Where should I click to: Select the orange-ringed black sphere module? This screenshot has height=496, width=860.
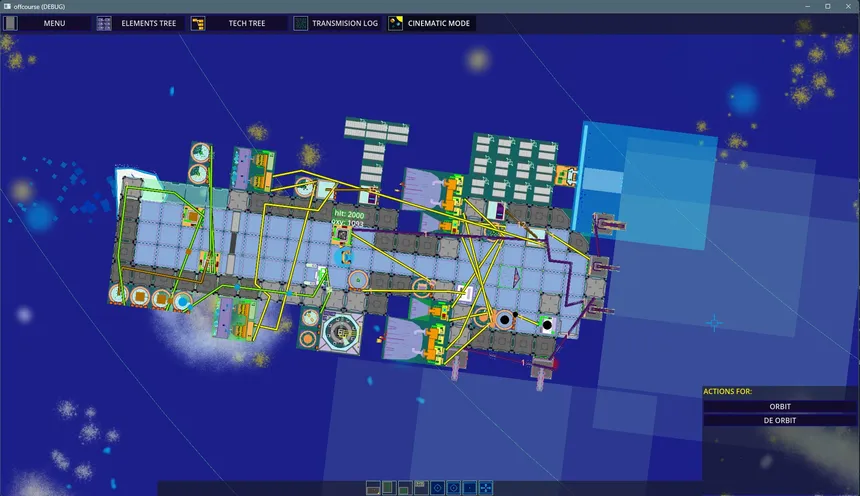click(x=504, y=319)
